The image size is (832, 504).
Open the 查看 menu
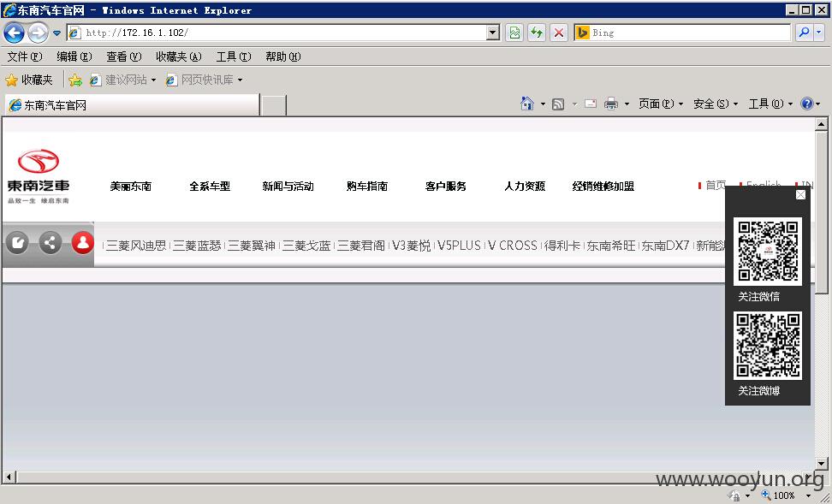(x=123, y=56)
